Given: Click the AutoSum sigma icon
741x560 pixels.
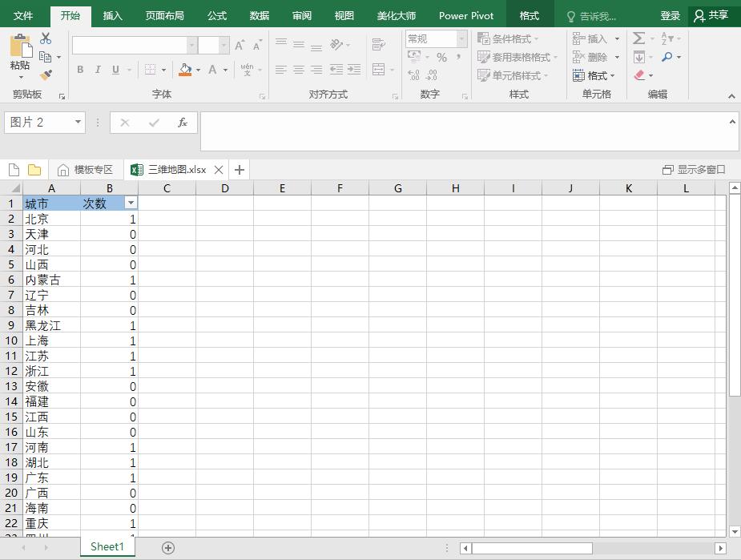Looking at the screenshot, I should tap(638, 38).
